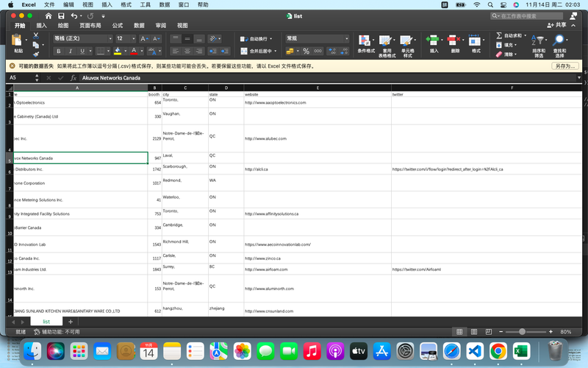Open the 插入 ribbon tab

[42, 26]
